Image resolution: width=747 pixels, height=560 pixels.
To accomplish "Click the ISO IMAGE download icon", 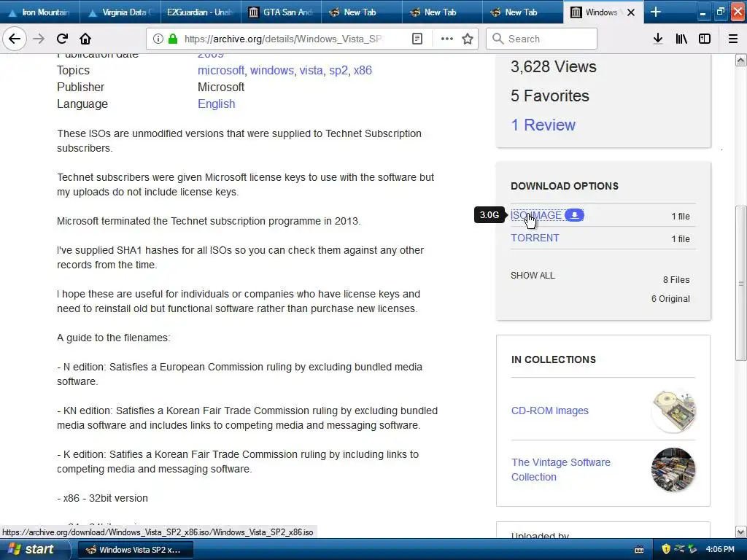I will 575,215.
